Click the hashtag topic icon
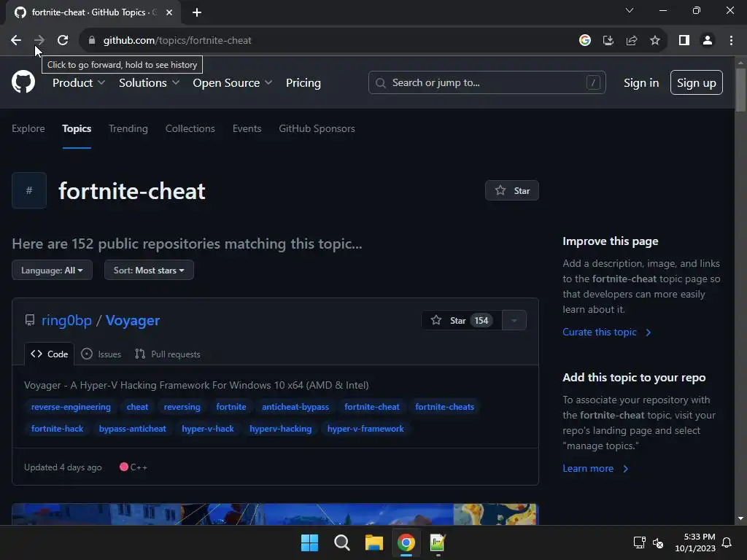 [29, 190]
